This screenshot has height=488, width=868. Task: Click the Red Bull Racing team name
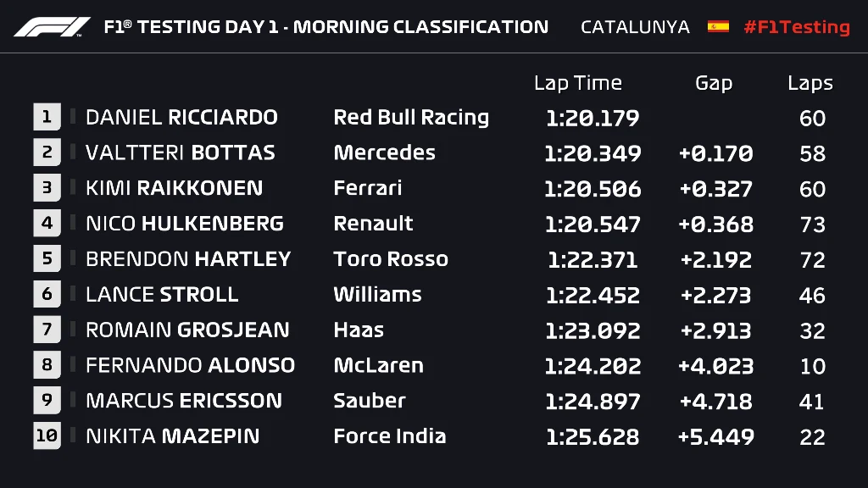411,117
